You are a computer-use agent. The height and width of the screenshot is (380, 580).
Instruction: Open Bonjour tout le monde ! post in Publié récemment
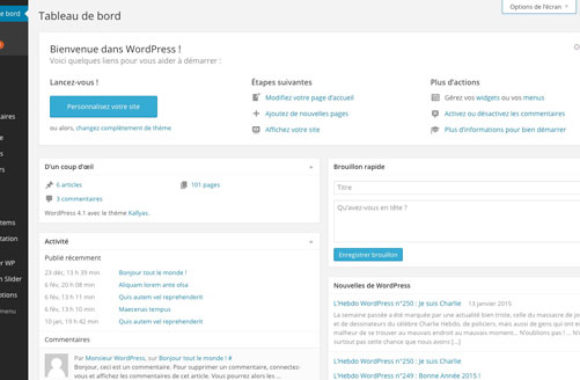[x=152, y=273]
